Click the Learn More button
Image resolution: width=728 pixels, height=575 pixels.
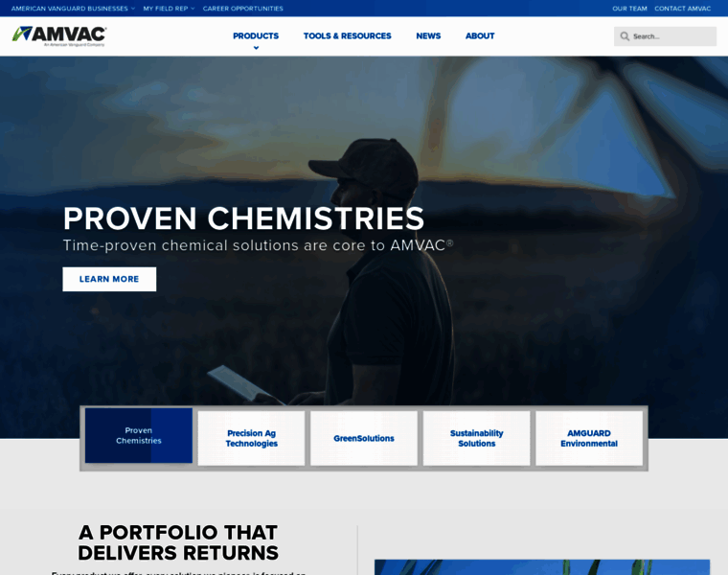[x=109, y=279]
